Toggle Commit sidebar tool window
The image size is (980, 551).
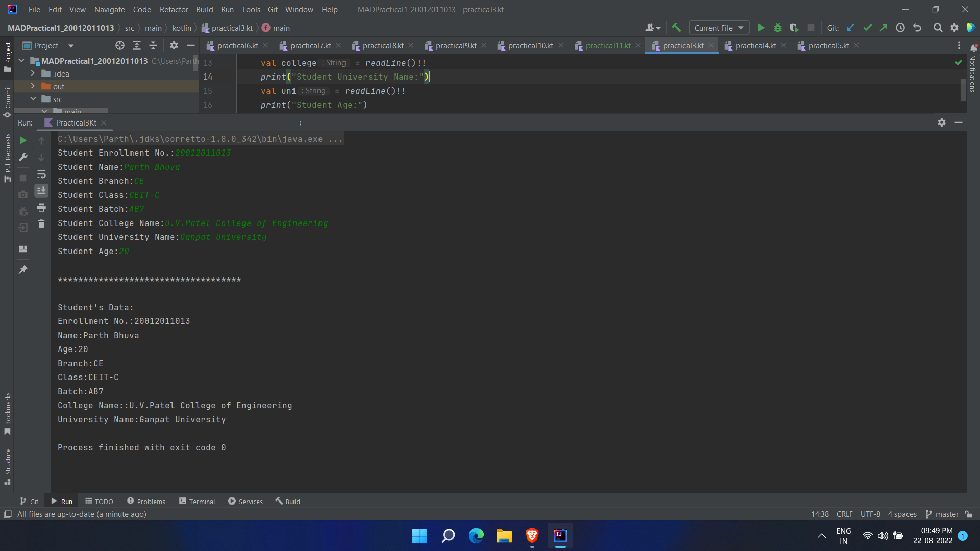click(7, 102)
